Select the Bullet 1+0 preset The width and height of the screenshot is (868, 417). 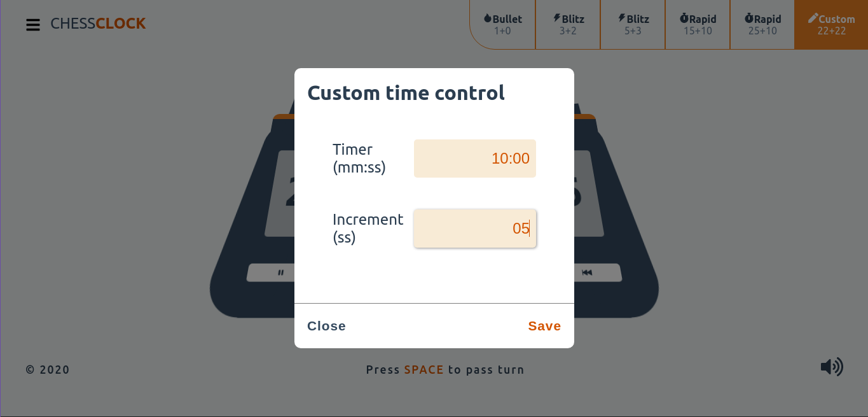(503, 25)
